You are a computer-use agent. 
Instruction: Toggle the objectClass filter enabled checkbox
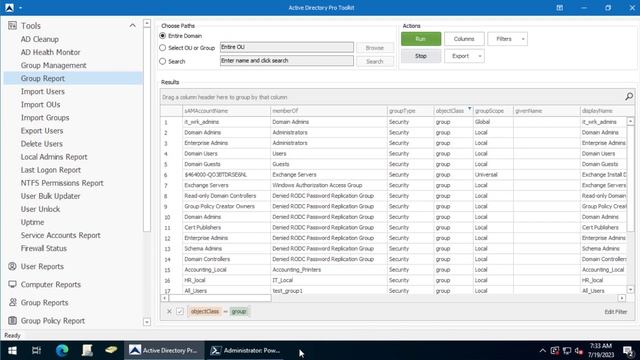pos(180,311)
